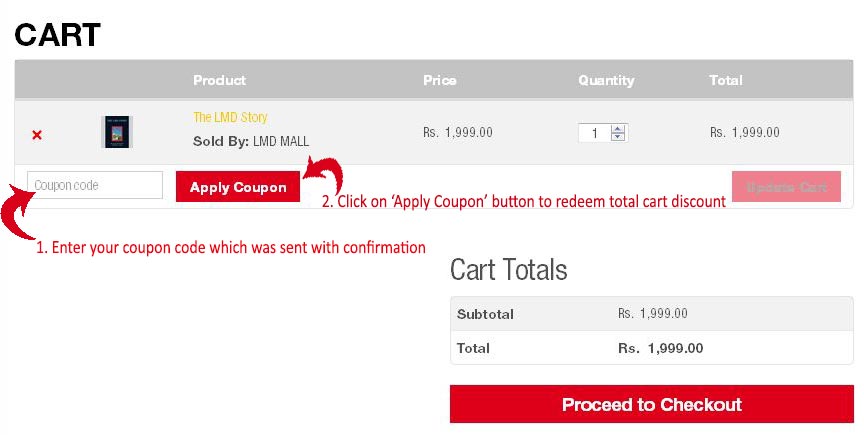Click the Total column header
The image size is (864, 435).
click(x=726, y=80)
